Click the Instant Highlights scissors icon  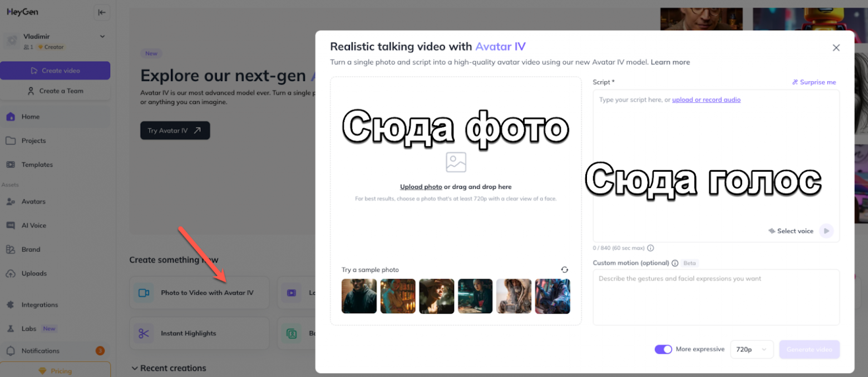[144, 333]
